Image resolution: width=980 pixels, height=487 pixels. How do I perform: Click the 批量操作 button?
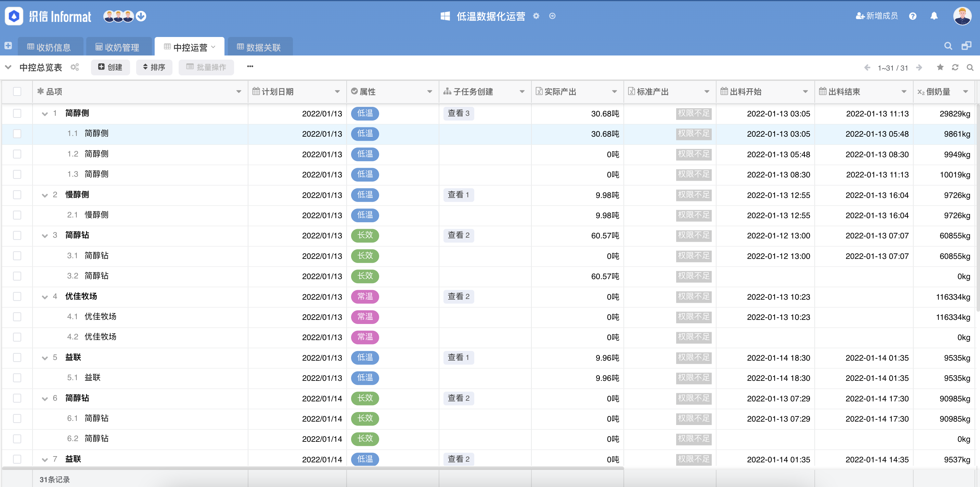(206, 67)
